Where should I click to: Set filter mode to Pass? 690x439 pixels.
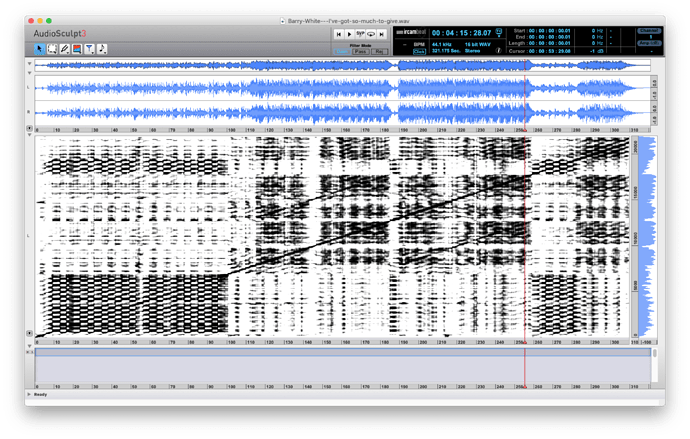click(x=360, y=51)
